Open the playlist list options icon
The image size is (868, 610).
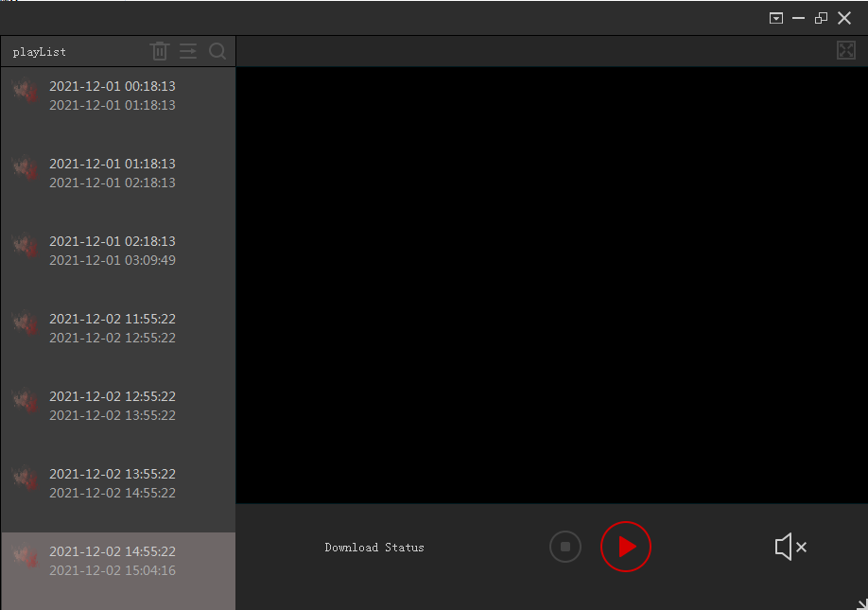pyautogui.click(x=188, y=51)
